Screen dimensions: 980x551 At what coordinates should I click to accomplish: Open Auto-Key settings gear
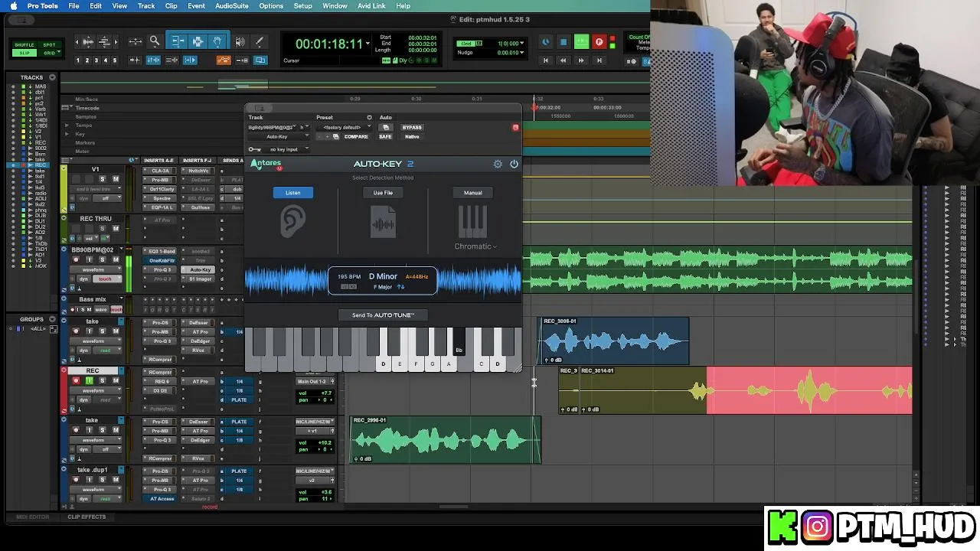pyautogui.click(x=498, y=164)
